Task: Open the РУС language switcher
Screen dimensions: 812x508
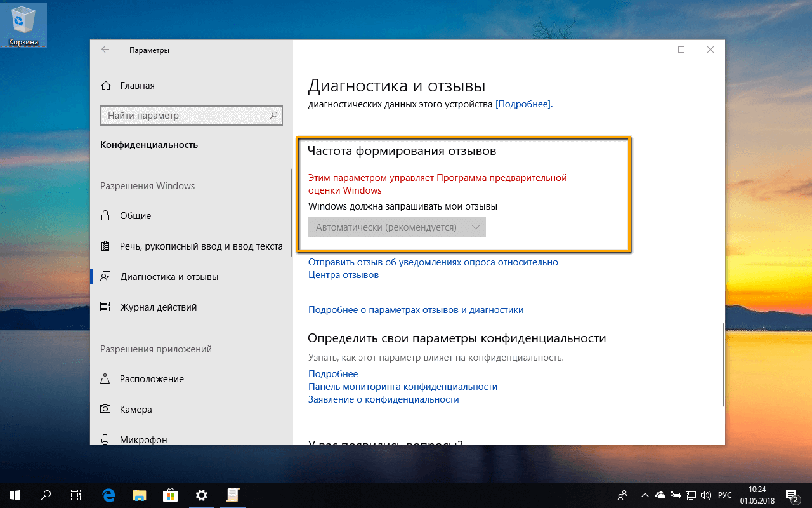Action: (x=724, y=495)
